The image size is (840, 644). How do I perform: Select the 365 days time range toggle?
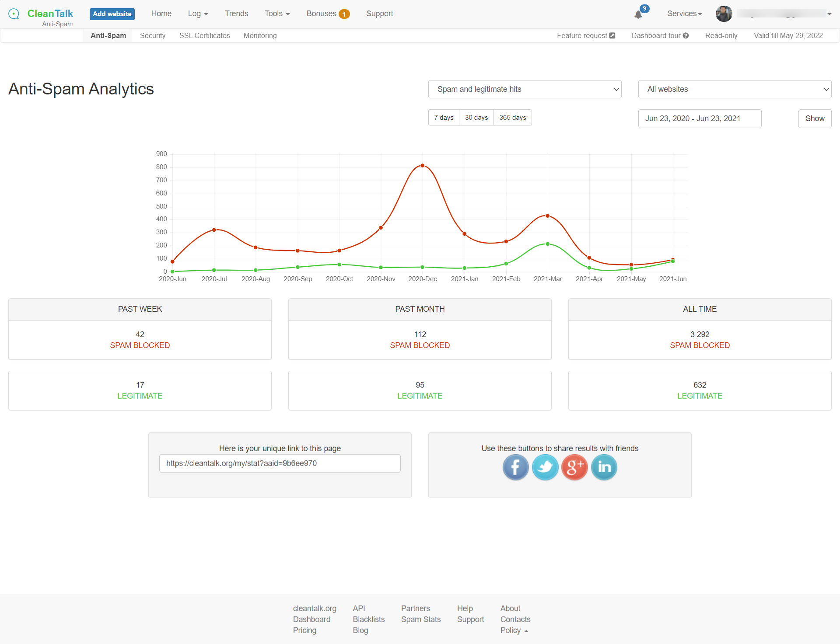pyautogui.click(x=512, y=118)
